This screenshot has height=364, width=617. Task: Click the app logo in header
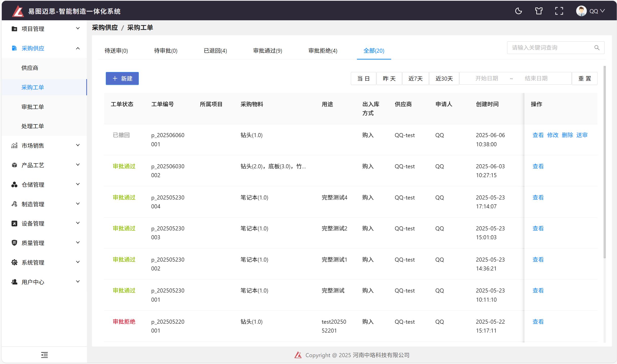pyautogui.click(x=18, y=11)
